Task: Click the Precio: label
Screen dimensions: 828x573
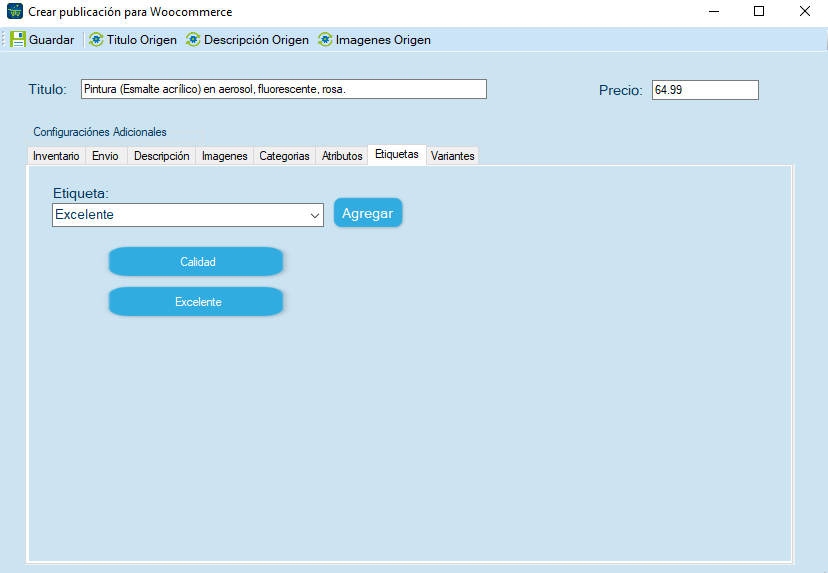Action: (x=620, y=90)
